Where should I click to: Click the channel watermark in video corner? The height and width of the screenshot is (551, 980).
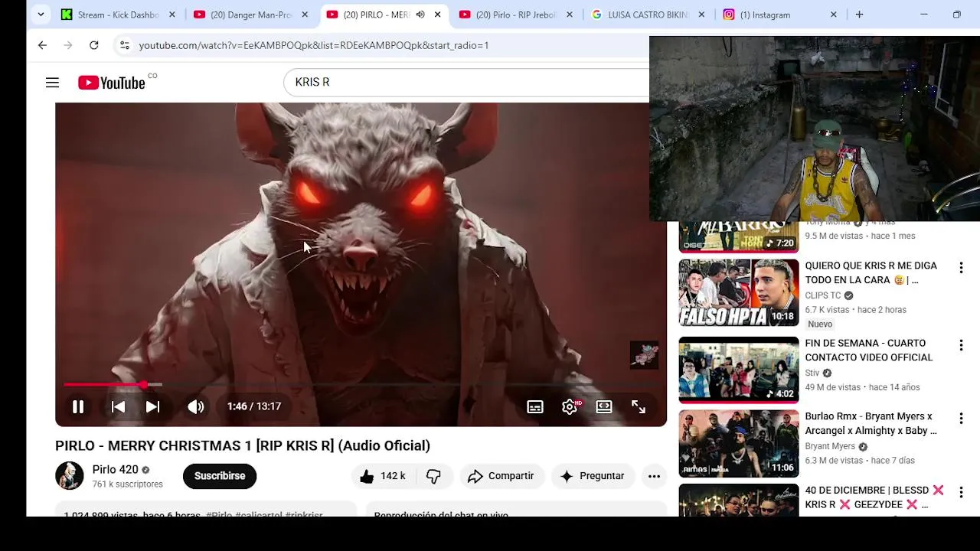coord(644,355)
